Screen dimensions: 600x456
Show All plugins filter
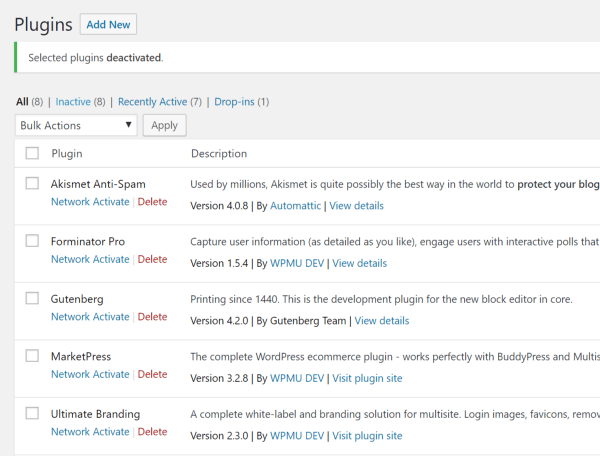(x=22, y=102)
